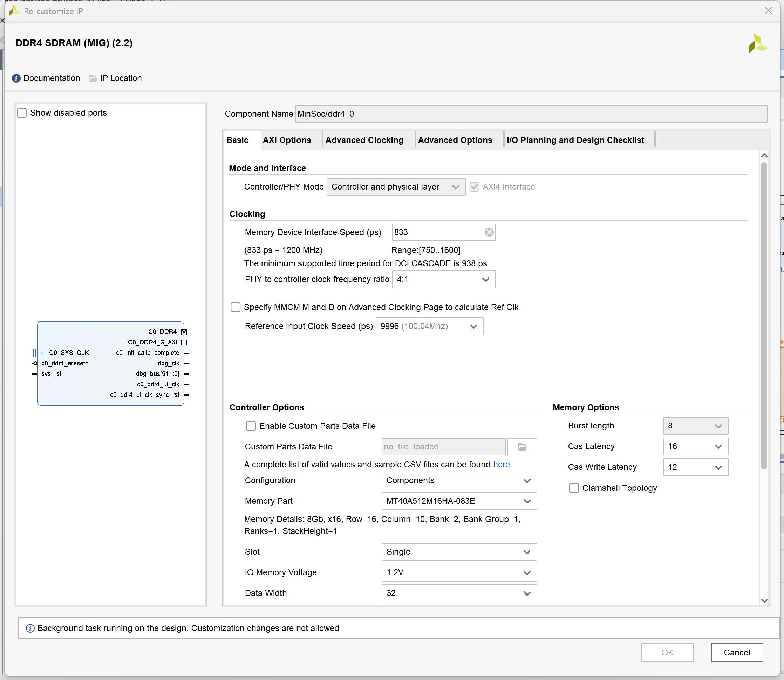Click the dbg_bus[511:0] port label
The width and height of the screenshot is (784, 680).
(158, 374)
